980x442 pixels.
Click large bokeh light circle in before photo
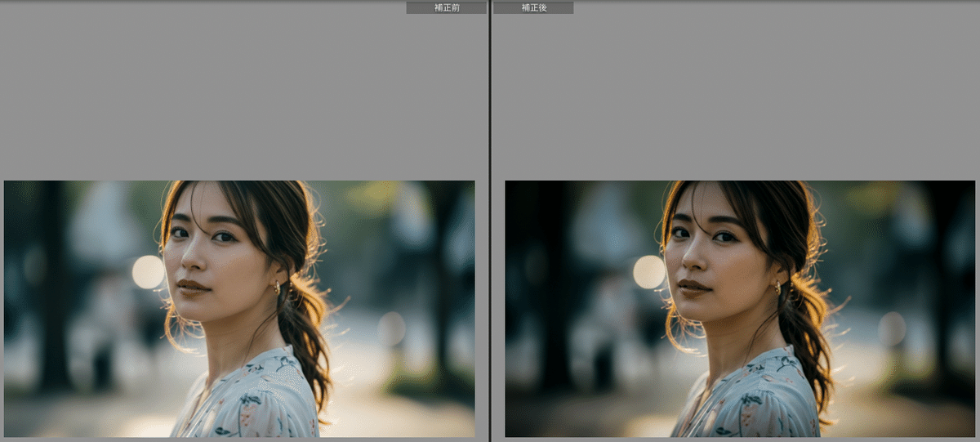click(148, 272)
